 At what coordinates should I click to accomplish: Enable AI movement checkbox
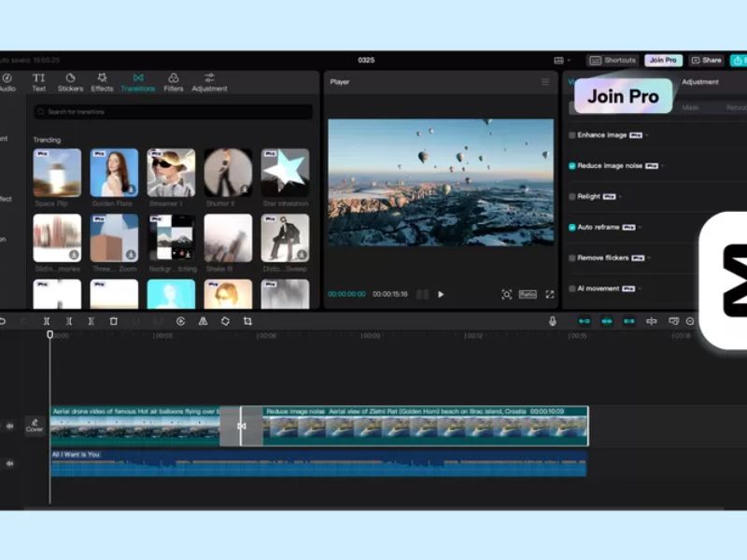pos(572,288)
